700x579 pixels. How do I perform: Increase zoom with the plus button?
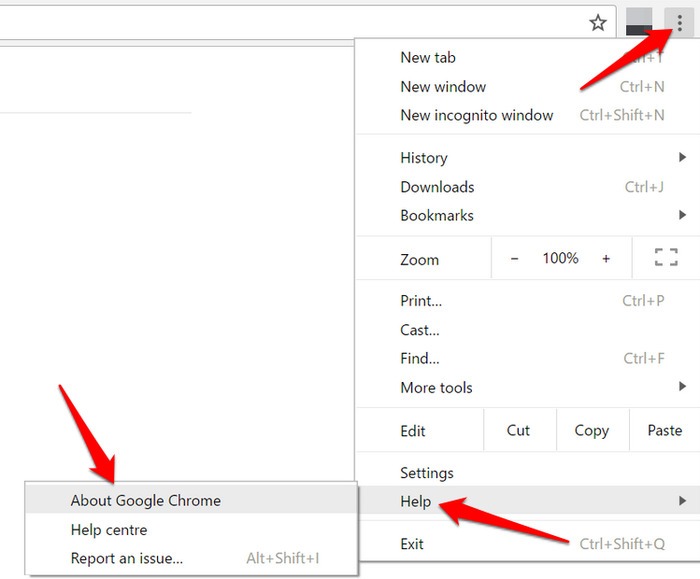[606, 258]
